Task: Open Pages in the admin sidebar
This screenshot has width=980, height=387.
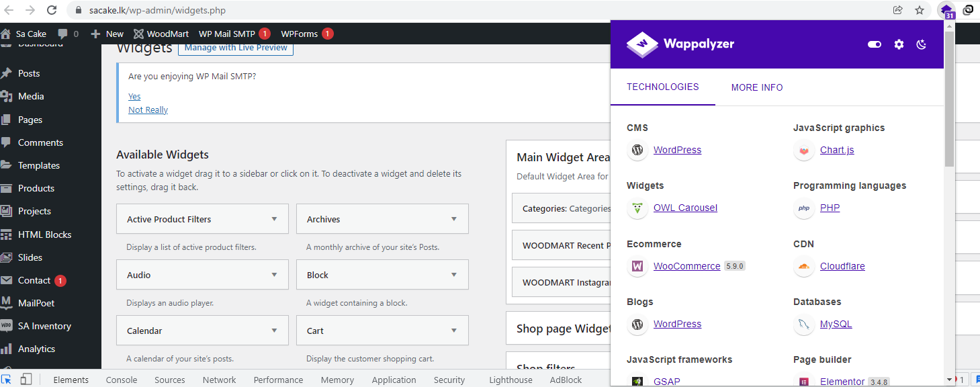Action: [x=30, y=120]
